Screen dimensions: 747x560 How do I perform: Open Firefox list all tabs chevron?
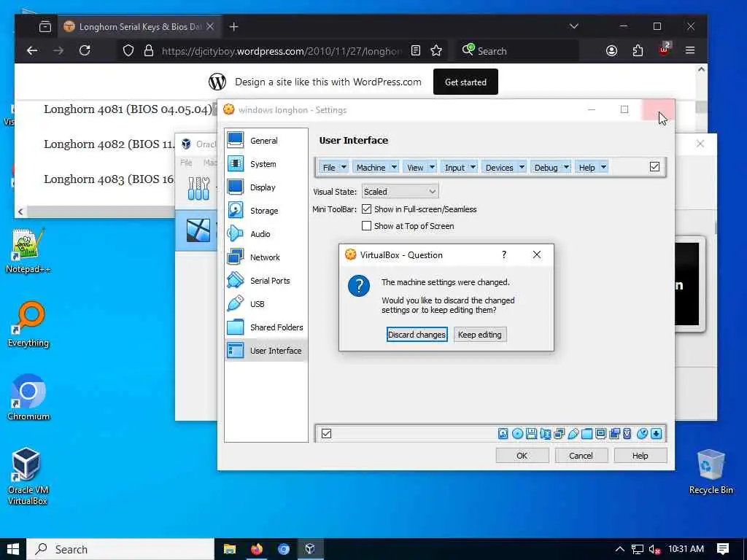click(574, 26)
